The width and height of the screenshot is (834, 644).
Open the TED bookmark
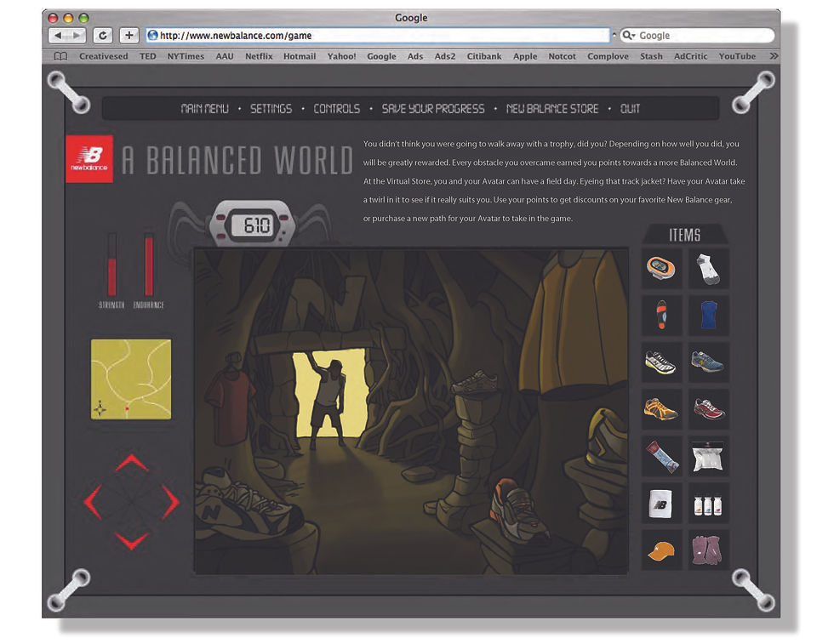click(148, 56)
